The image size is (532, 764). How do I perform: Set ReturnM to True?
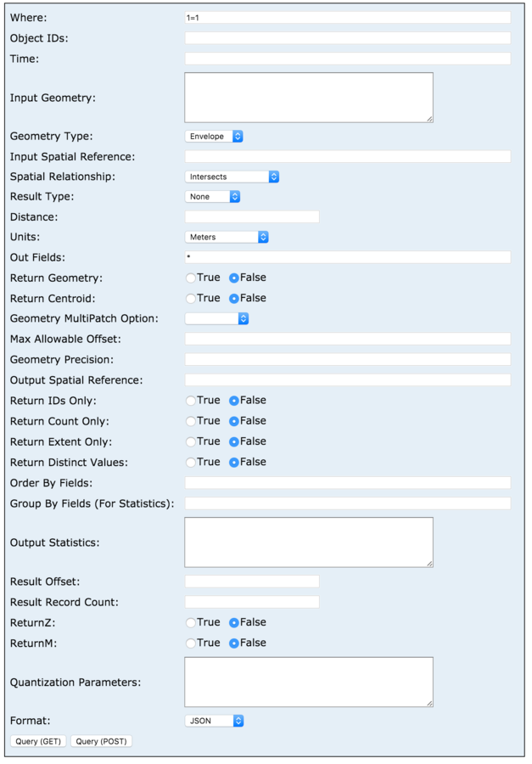(191, 643)
